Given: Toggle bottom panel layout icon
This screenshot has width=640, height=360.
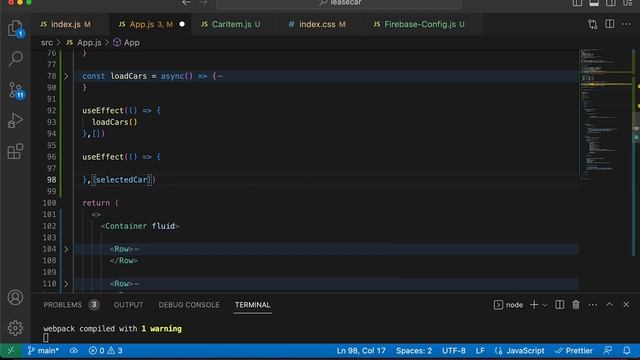Looking at the screenshot, I should tap(594, 3).
